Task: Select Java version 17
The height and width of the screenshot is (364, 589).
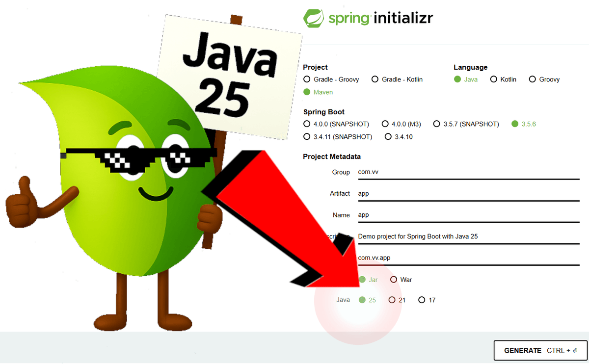Action: 427,300
